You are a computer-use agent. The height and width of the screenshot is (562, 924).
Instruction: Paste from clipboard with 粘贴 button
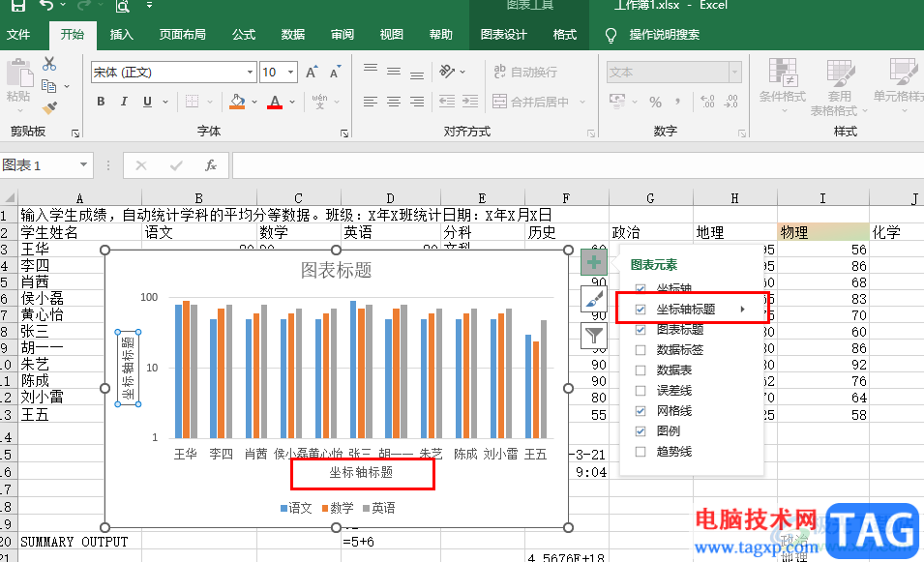[x=18, y=82]
